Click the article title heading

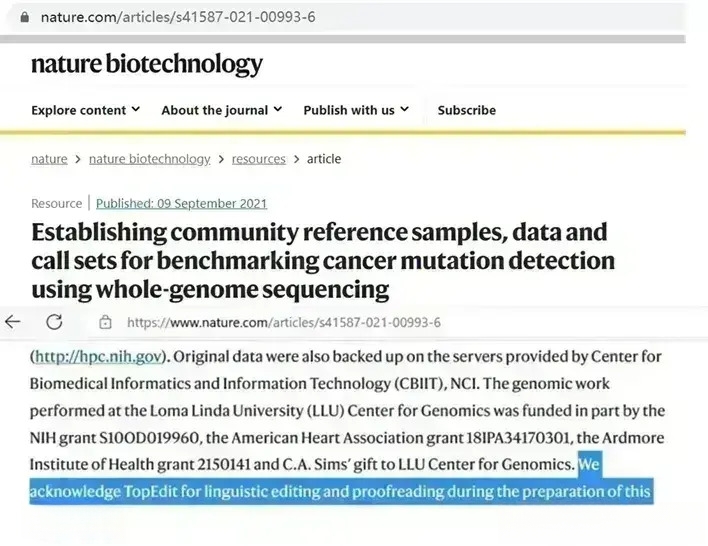[323, 261]
